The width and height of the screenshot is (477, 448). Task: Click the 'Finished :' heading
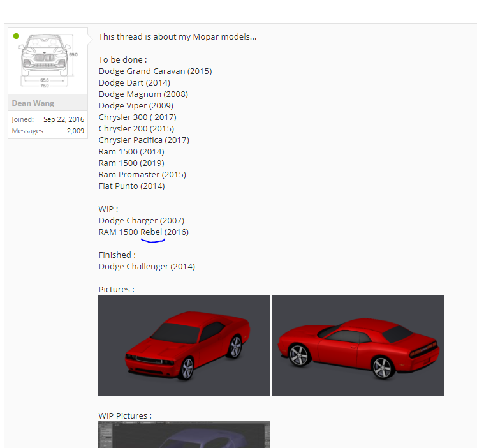117,255
